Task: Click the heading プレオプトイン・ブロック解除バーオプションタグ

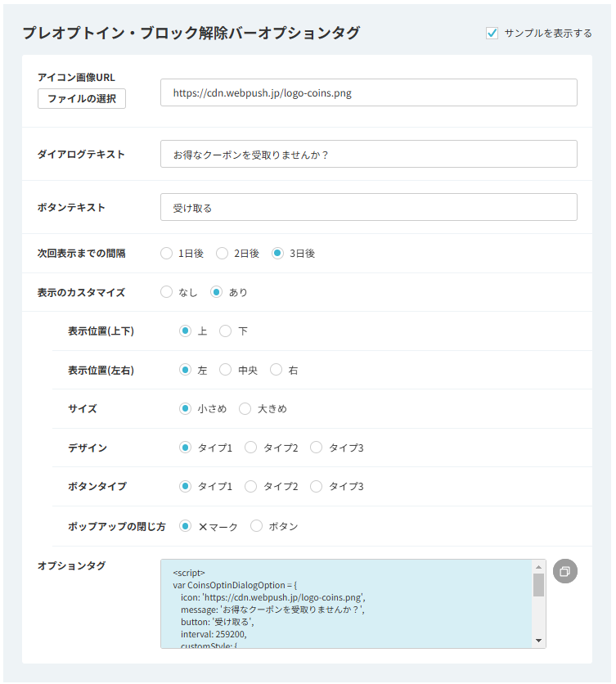Action: coord(191,34)
